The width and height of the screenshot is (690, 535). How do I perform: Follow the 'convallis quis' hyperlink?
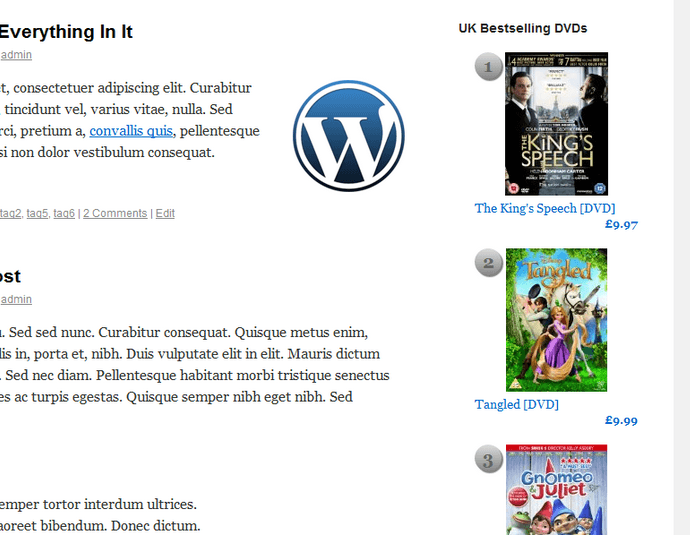click(131, 131)
